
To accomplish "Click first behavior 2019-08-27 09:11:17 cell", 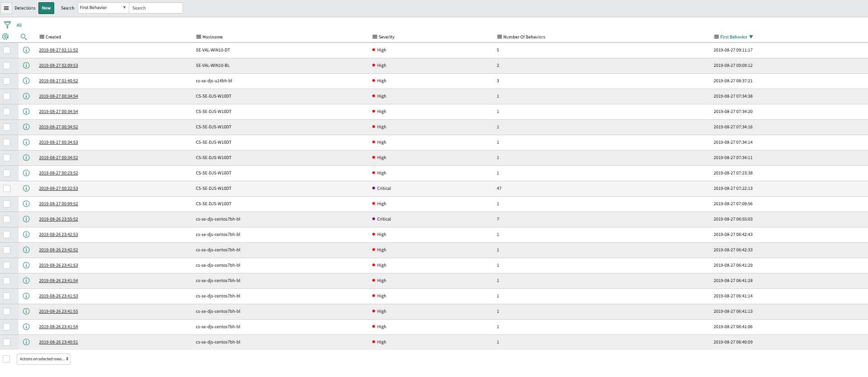I will coord(733,50).
